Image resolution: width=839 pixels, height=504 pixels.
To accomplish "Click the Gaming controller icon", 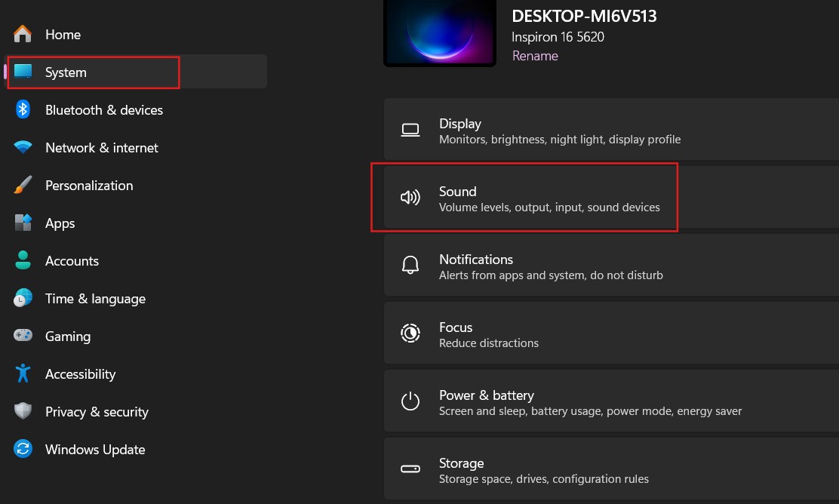I will [x=23, y=336].
